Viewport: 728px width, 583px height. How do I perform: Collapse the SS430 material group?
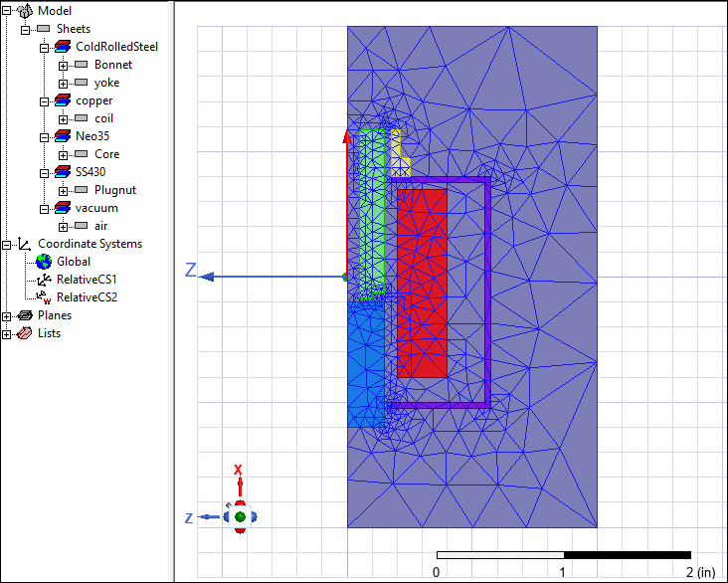tap(44, 173)
